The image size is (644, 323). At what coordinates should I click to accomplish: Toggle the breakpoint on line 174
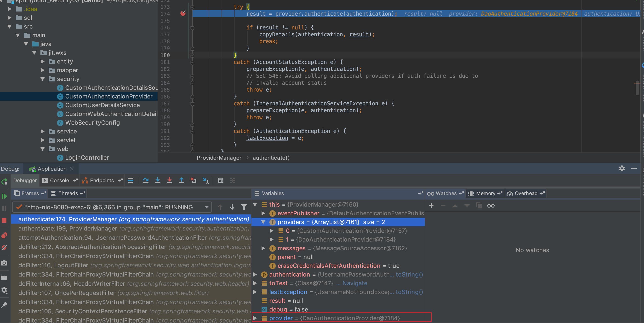(183, 13)
